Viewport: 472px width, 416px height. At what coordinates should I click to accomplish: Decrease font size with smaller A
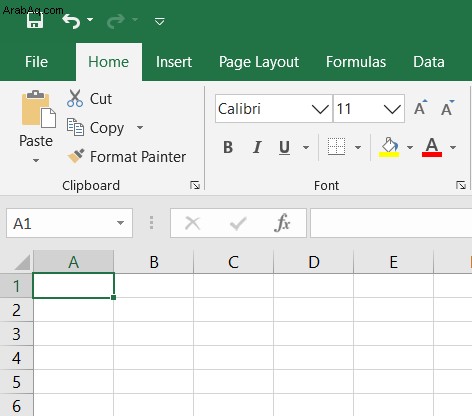447,108
